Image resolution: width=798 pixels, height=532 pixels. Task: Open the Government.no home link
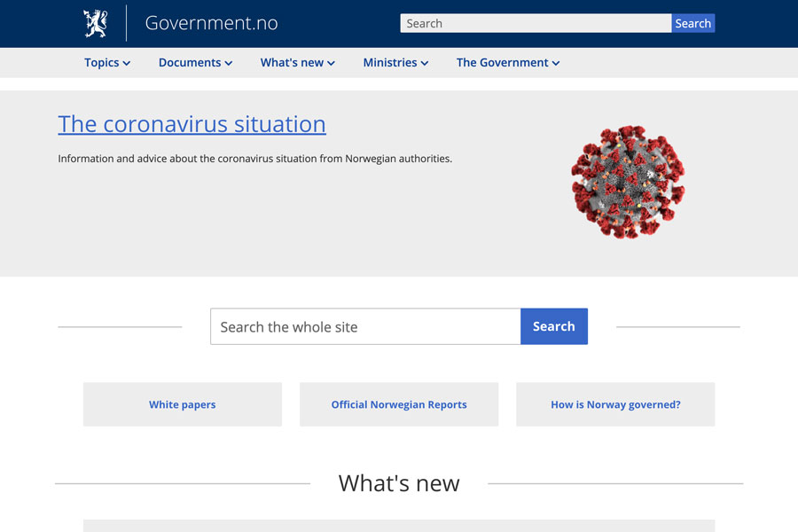coord(211,23)
